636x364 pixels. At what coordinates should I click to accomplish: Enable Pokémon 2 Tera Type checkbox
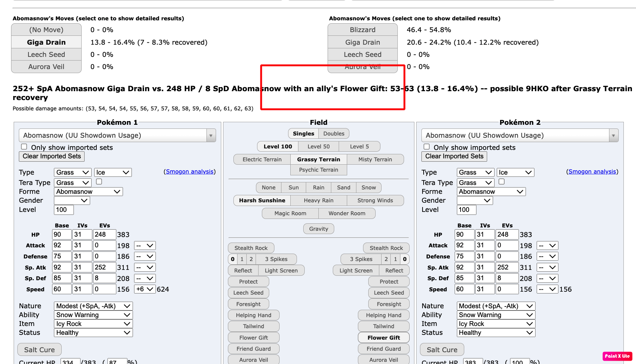tap(501, 182)
